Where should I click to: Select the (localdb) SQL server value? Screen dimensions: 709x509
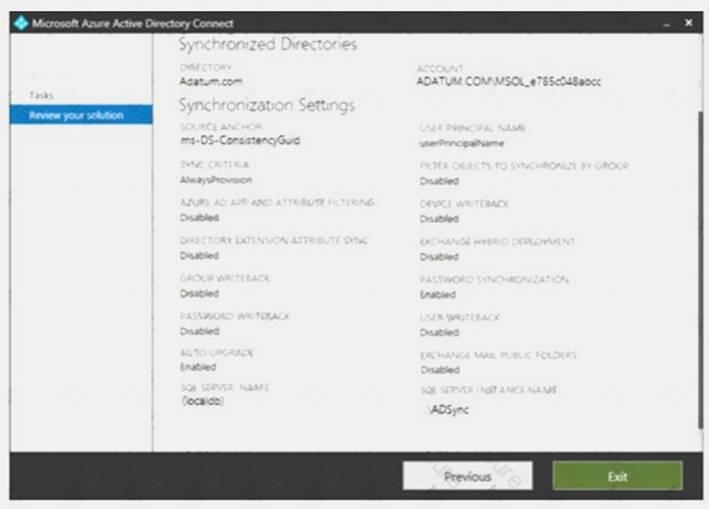pyautogui.click(x=203, y=401)
